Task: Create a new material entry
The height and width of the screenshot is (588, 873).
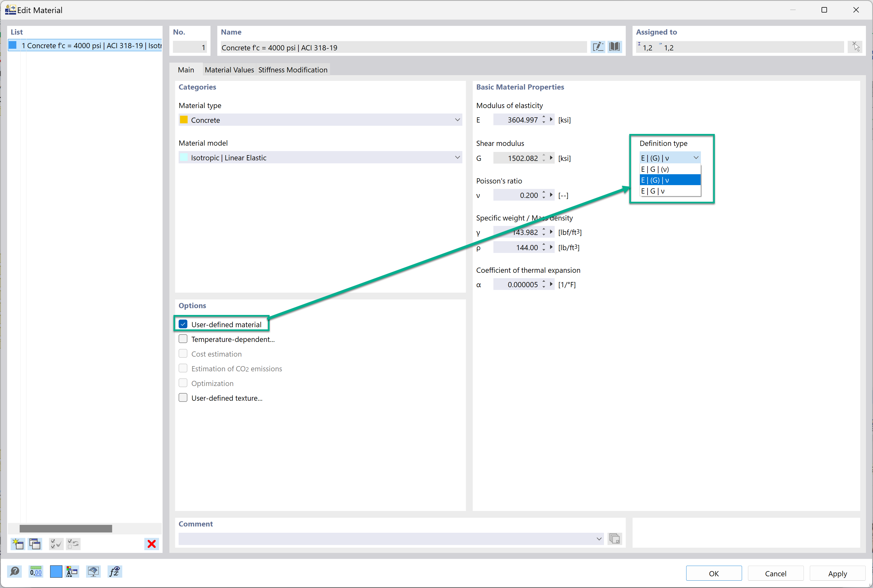Action: 17,544
